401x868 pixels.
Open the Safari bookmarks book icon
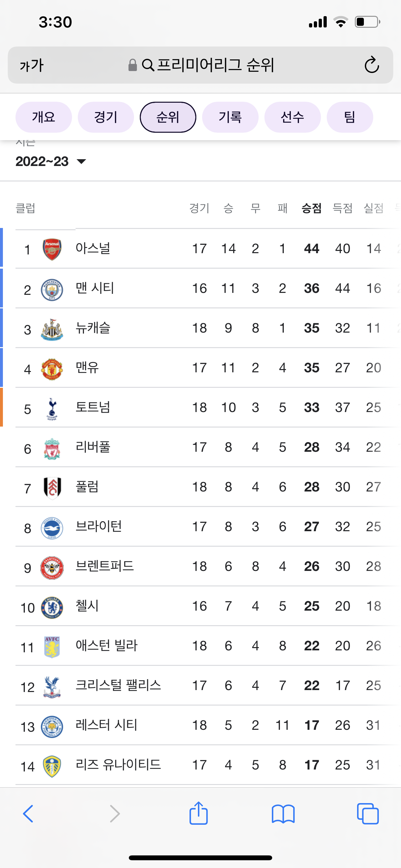283,814
